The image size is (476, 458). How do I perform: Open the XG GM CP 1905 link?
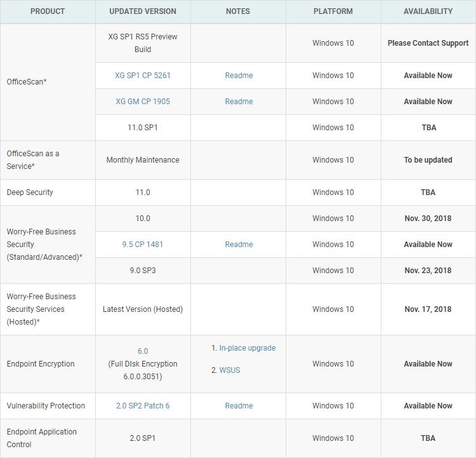click(x=143, y=102)
